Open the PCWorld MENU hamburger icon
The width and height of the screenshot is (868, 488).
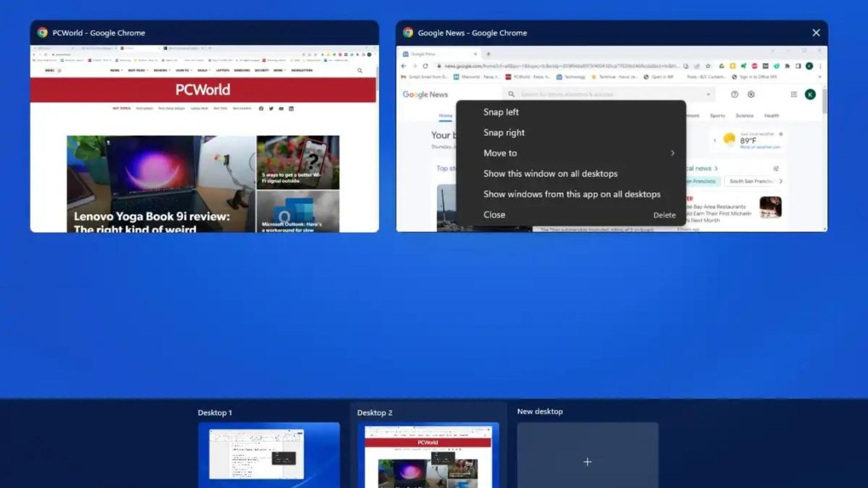coord(60,70)
